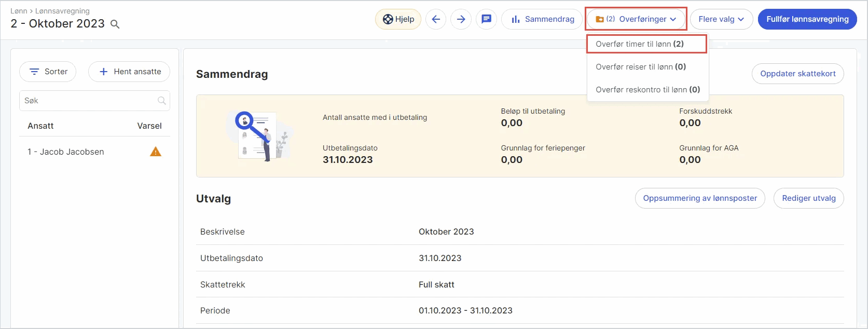
Task: Click the warning triangle for Jacob Jacobsen
Action: click(x=156, y=152)
